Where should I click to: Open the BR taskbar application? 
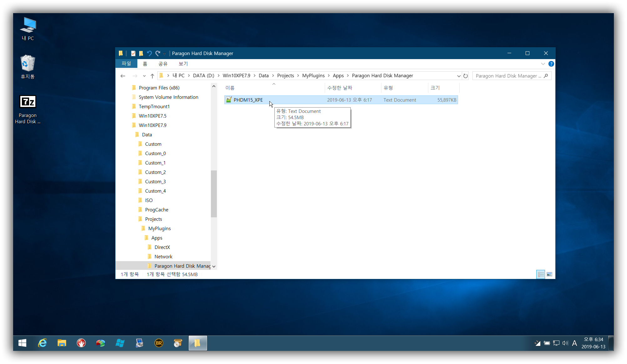[x=159, y=343]
